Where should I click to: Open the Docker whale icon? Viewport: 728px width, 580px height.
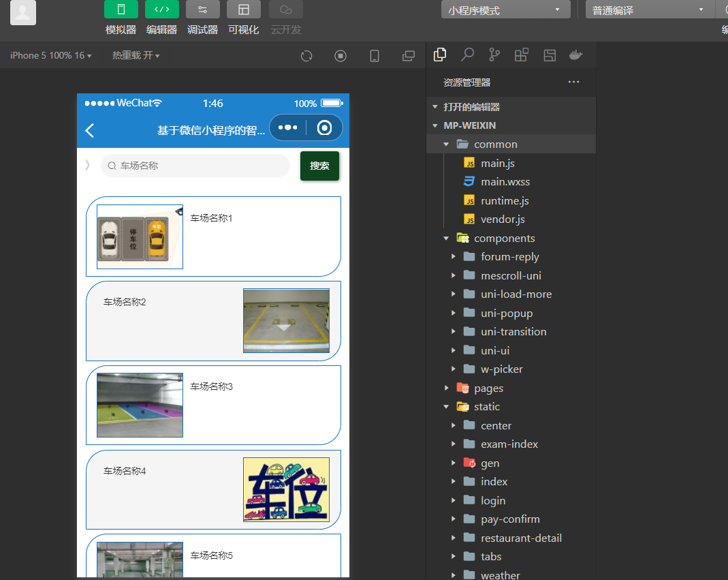[575, 55]
